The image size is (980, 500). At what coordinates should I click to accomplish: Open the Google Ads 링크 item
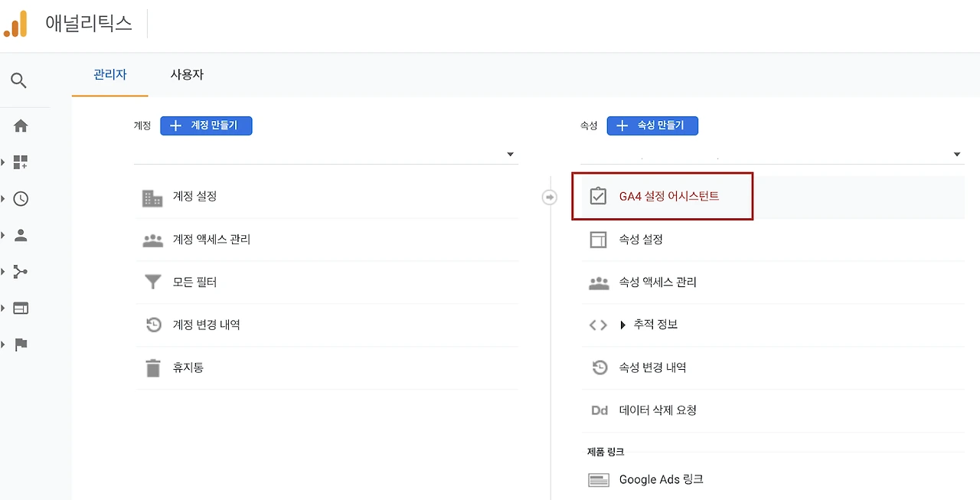(x=661, y=480)
